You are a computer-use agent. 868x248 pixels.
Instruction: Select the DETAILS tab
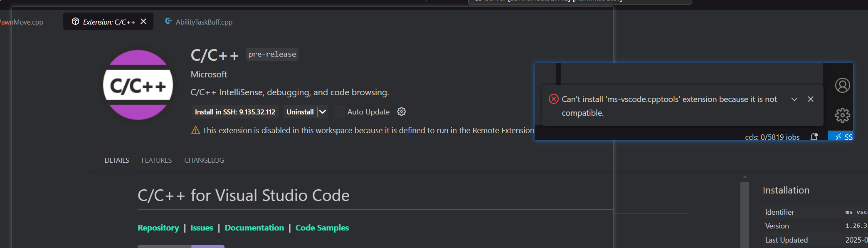point(117,160)
